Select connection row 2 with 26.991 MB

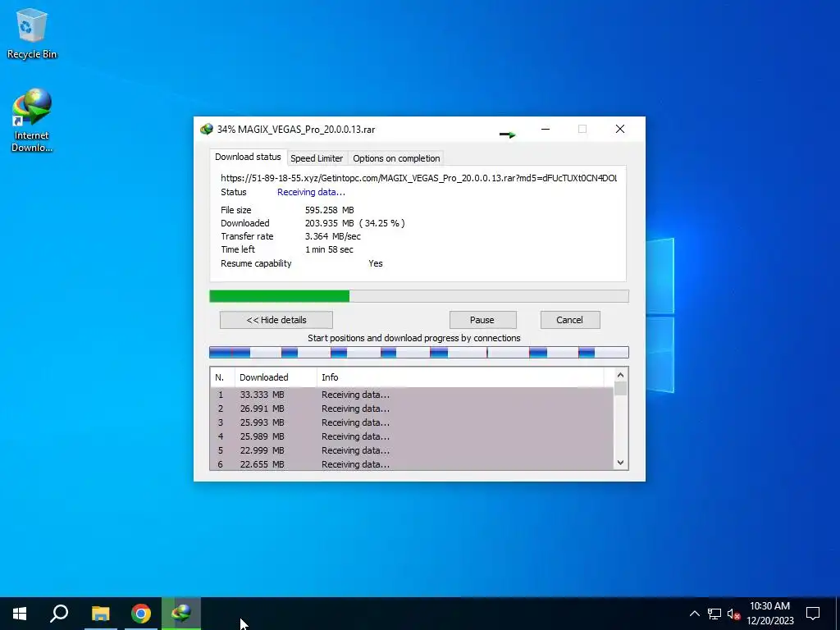412,409
